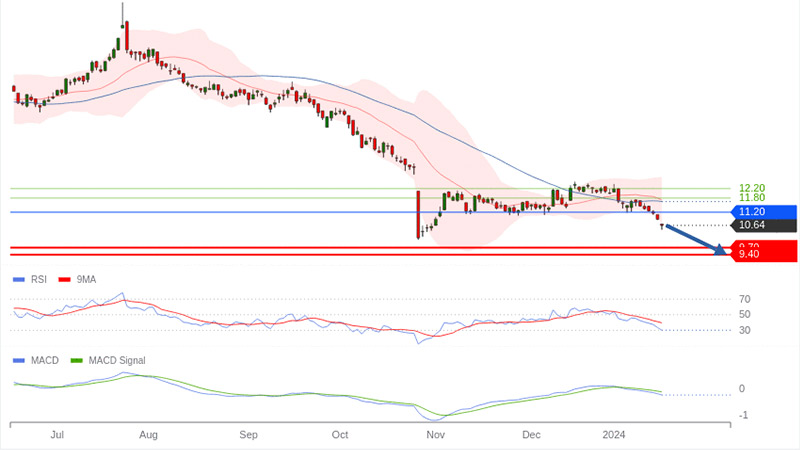Click the green 11.80 resistance label
This screenshot has width=800, height=450.
751,198
